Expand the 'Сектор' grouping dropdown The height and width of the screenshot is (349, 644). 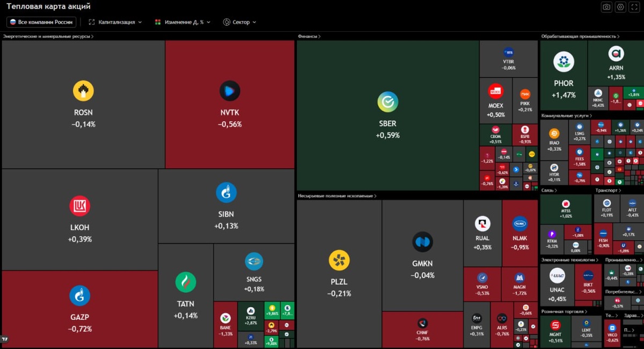click(x=240, y=22)
